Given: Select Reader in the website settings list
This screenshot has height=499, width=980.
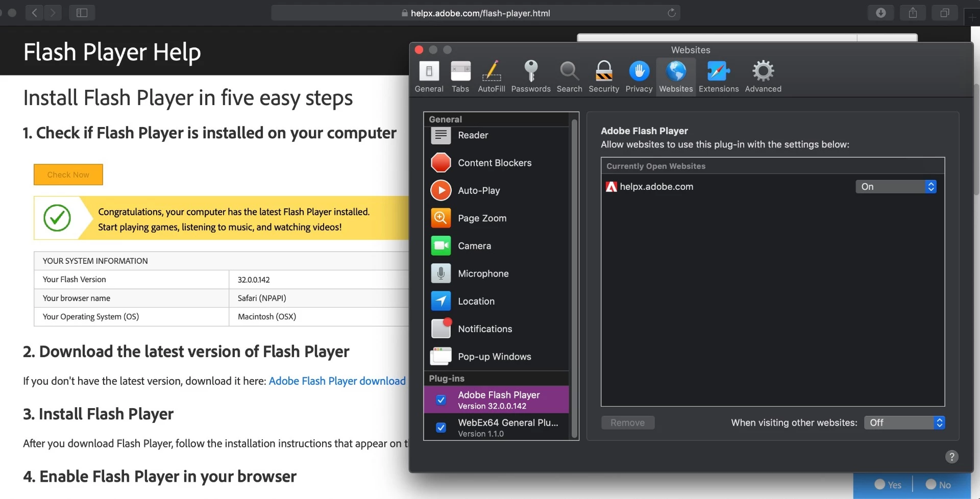Looking at the screenshot, I should [x=496, y=135].
